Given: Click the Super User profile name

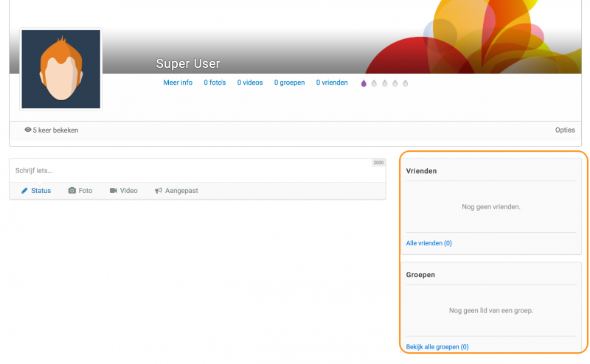Looking at the screenshot, I should [x=188, y=63].
